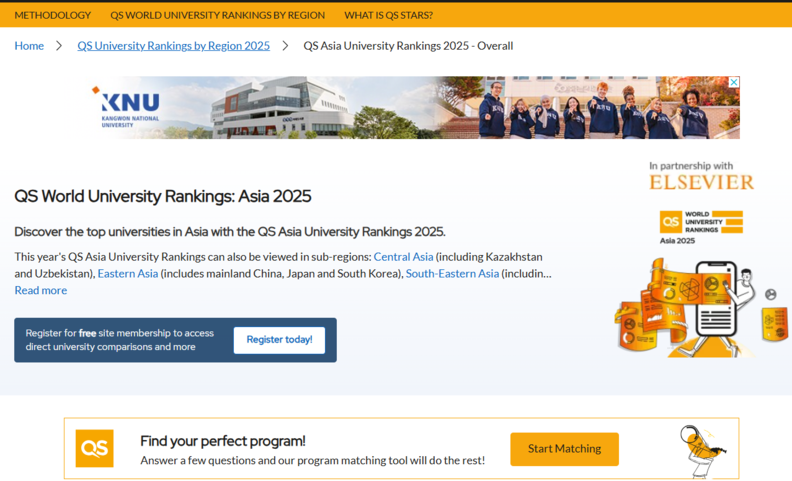Follow the Central Asia sub-region link
The width and height of the screenshot is (792, 481).
(x=403, y=257)
